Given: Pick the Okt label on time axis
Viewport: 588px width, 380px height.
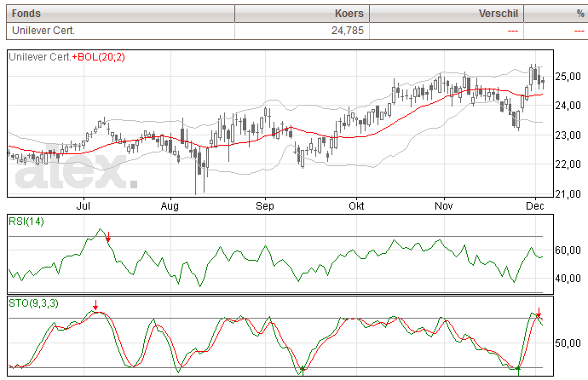Looking at the screenshot, I should coord(356,205).
